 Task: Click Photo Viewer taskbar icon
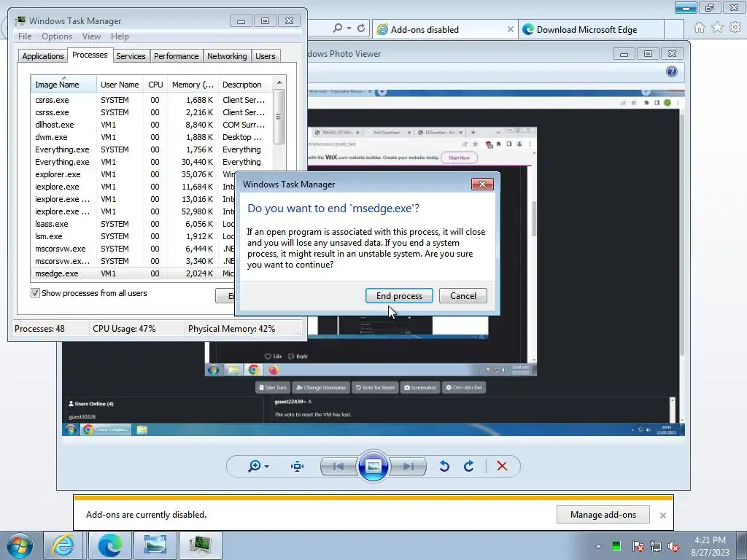pyautogui.click(x=155, y=545)
